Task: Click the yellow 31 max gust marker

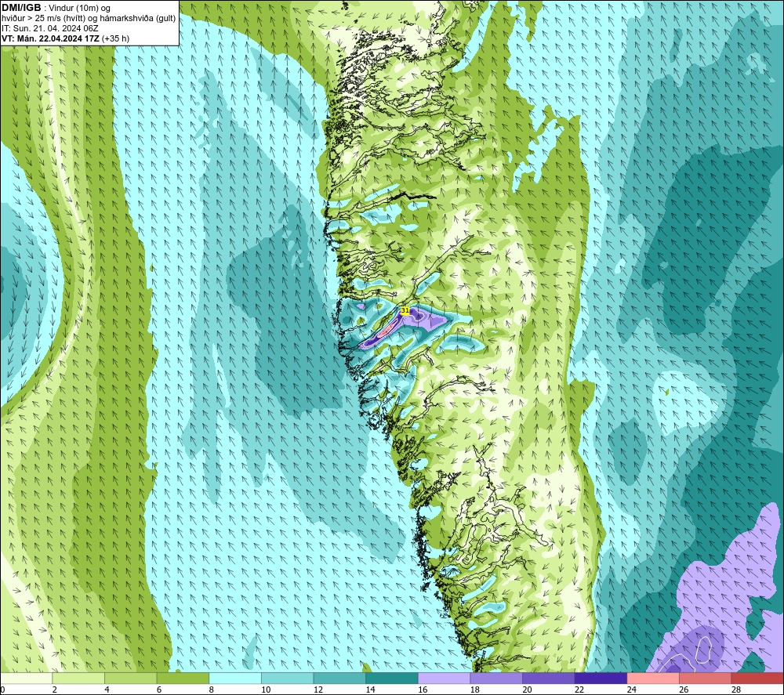Action: click(x=405, y=310)
